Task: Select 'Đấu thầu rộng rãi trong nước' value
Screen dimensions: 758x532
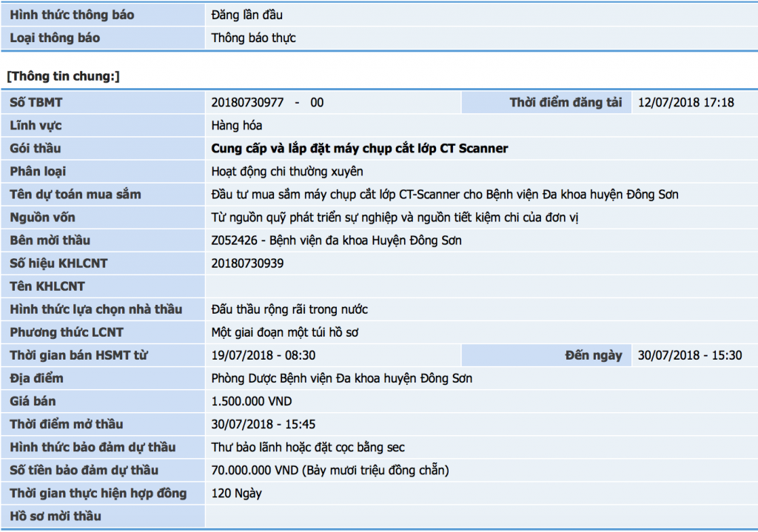Action: click(x=289, y=309)
